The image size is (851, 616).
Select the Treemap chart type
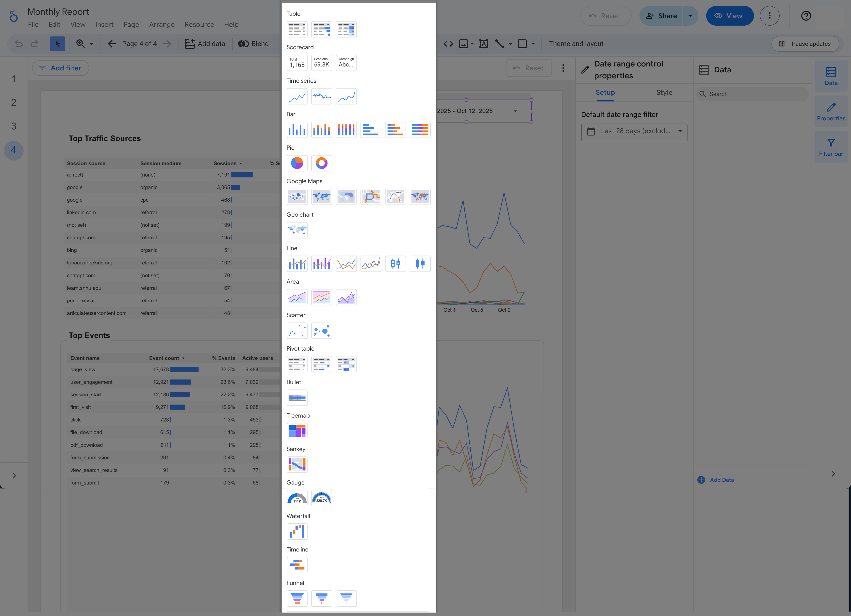click(297, 431)
